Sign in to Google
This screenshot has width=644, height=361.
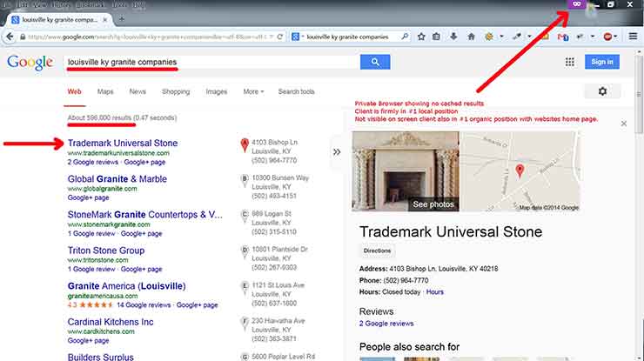click(602, 62)
